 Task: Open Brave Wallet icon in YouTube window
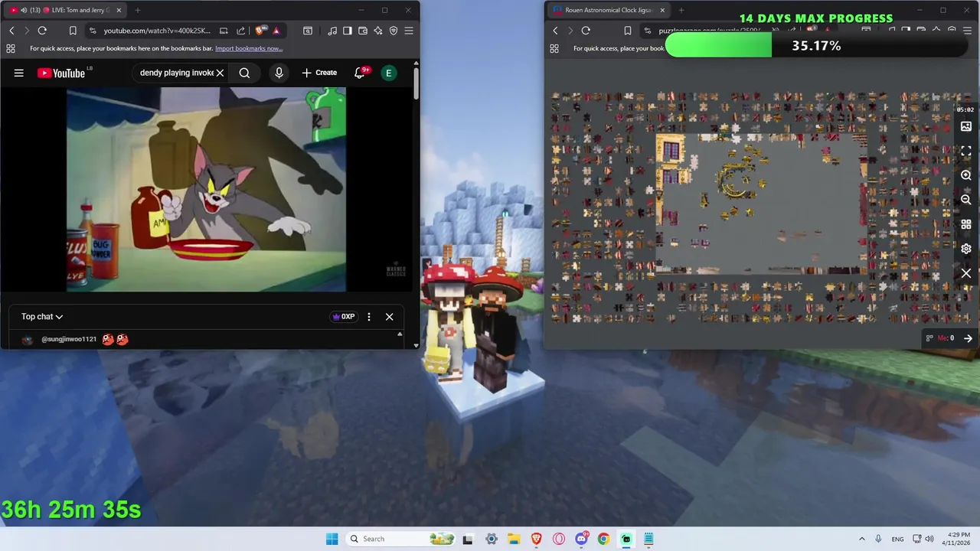[363, 31]
